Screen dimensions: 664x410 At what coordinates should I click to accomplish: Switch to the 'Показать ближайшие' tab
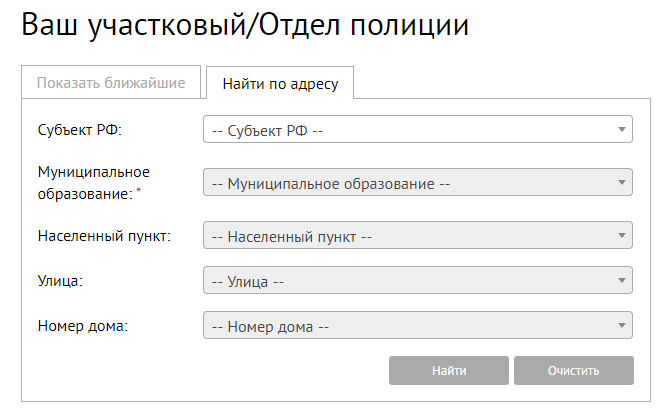coord(111,83)
